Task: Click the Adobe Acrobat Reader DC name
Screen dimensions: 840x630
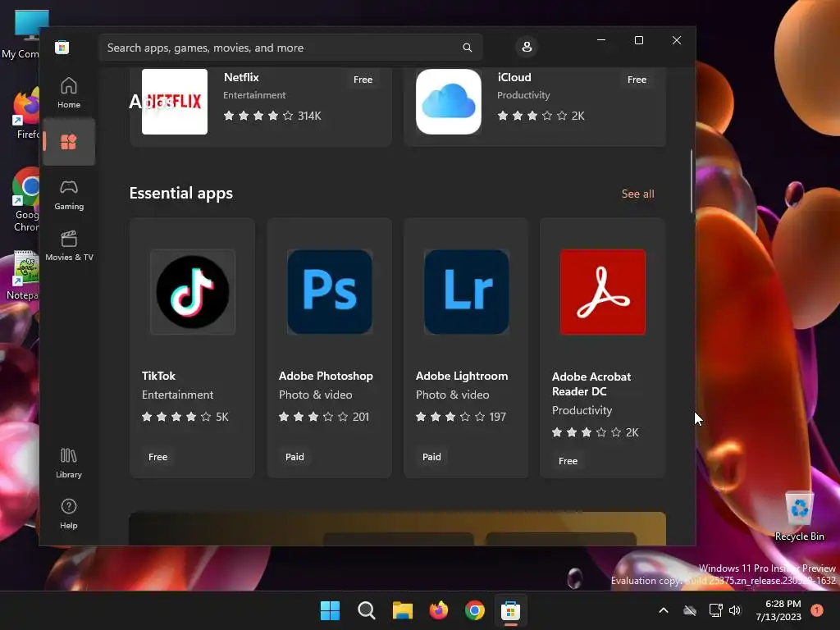Action: 591,384
